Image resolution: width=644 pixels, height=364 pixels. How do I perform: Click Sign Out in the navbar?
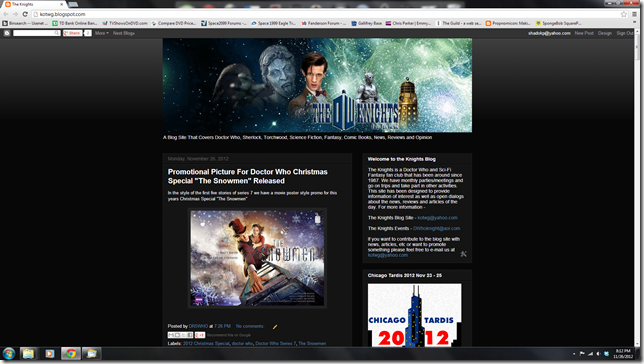pyautogui.click(x=625, y=33)
